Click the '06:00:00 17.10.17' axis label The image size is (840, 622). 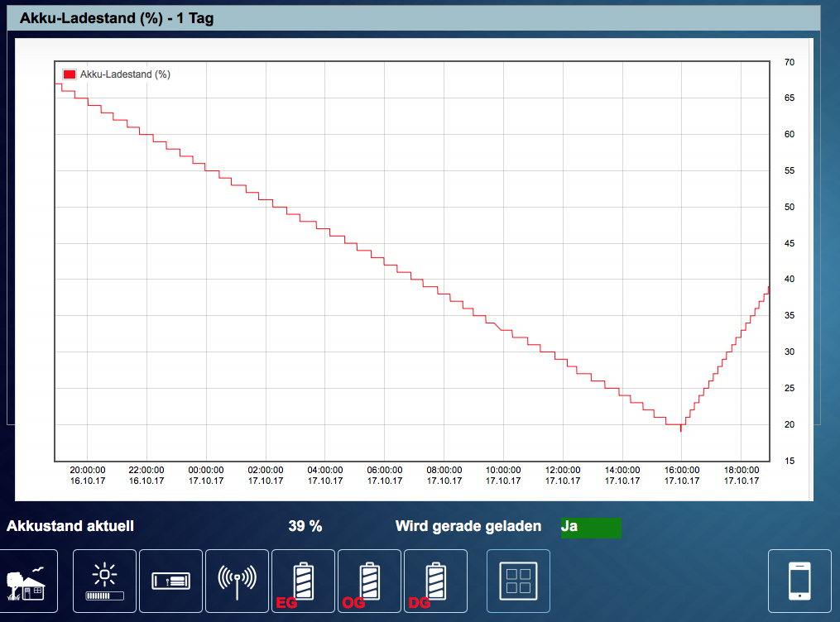click(385, 476)
